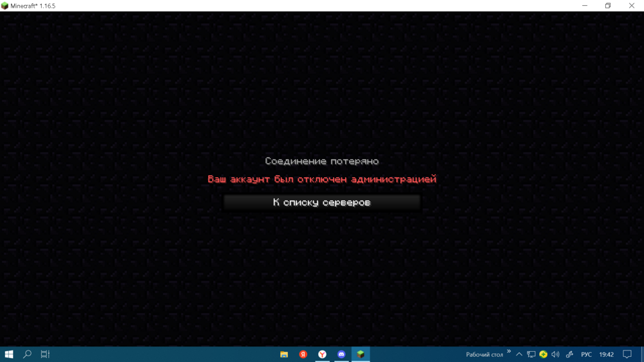Show hidden system tray icons
This screenshot has height=362, width=644.
click(519, 354)
